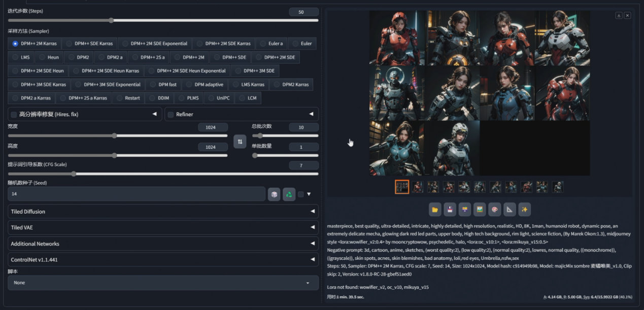
Task: Send image to inpaint via palette icon
Action: (494, 209)
